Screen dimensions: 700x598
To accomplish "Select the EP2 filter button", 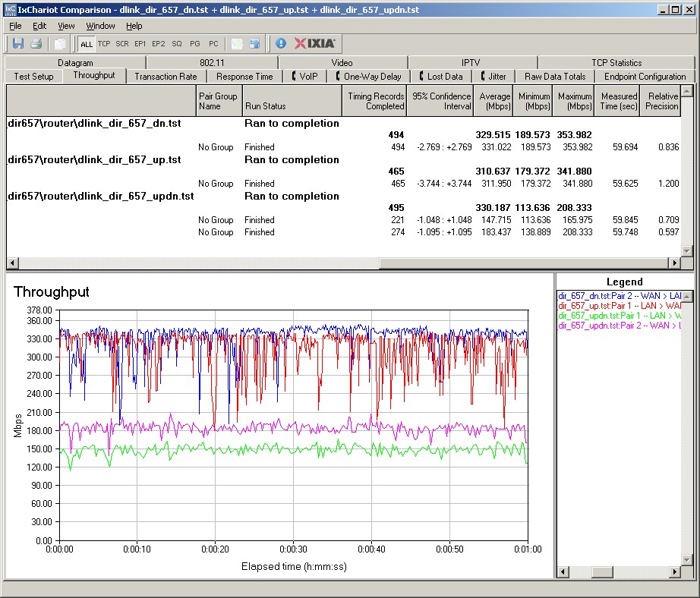I will tap(159, 44).
